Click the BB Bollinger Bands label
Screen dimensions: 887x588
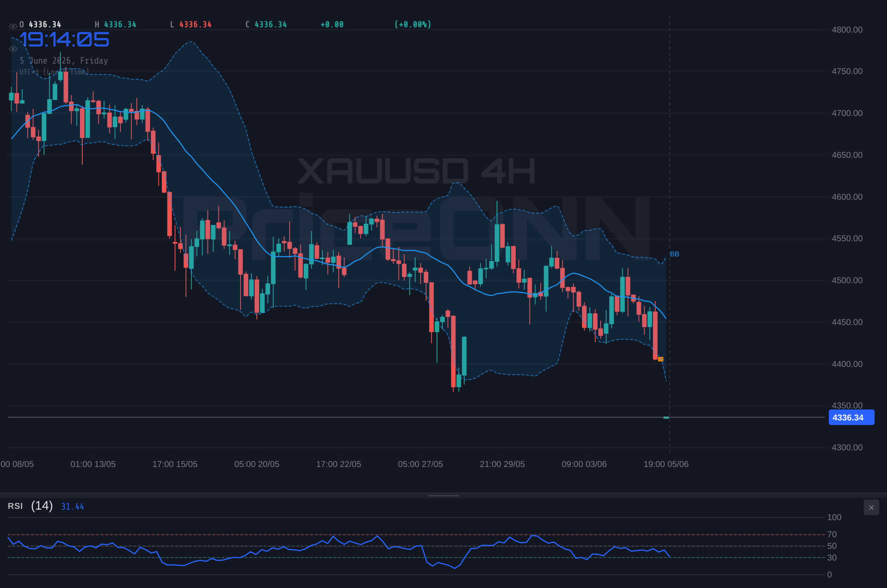(x=674, y=254)
